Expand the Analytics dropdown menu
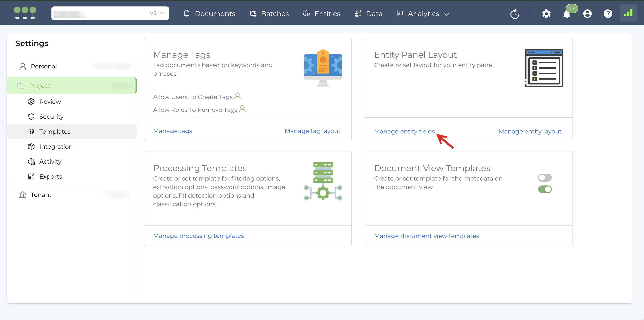 coord(423,13)
